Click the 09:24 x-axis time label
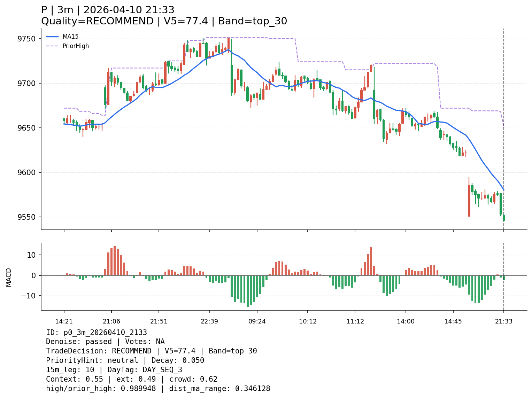This screenshot has height=398, width=532. tap(257, 321)
